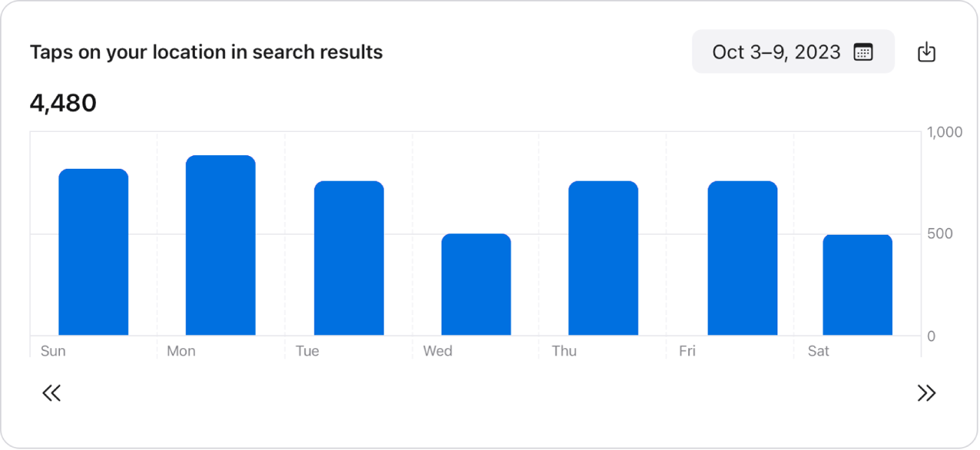Screen dimensions: 980x450
Task: Click the forward double-chevron for next week
Action: tap(927, 392)
